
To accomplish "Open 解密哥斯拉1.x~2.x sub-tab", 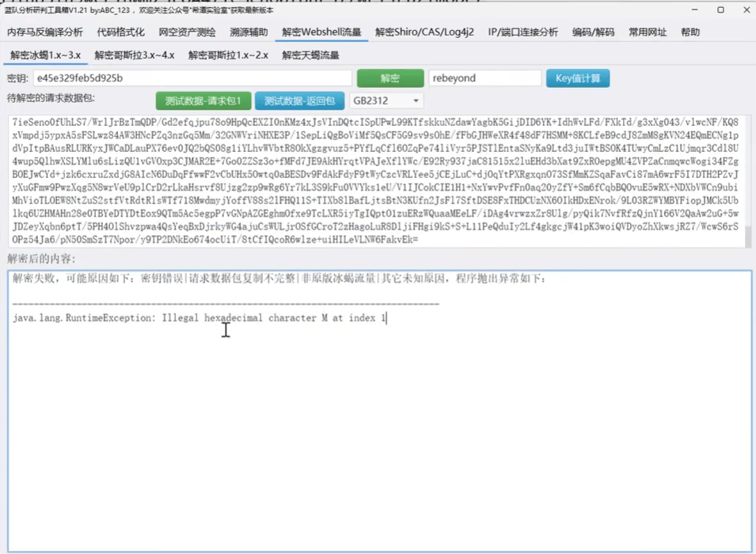I will [x=228, y=55].
